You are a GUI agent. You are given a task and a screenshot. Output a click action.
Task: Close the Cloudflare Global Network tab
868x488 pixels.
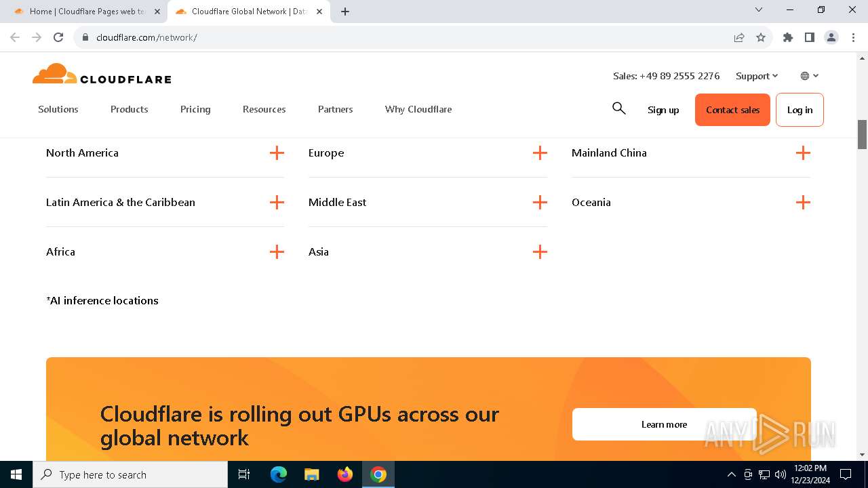(319, 12)
